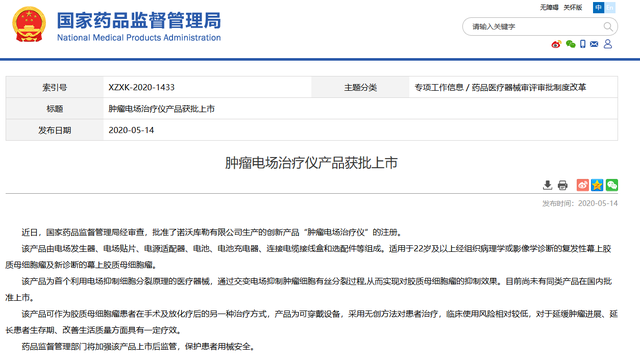
Task: Print the article using the printer icon
Action: pyautogui.click(x=562, y=185)
